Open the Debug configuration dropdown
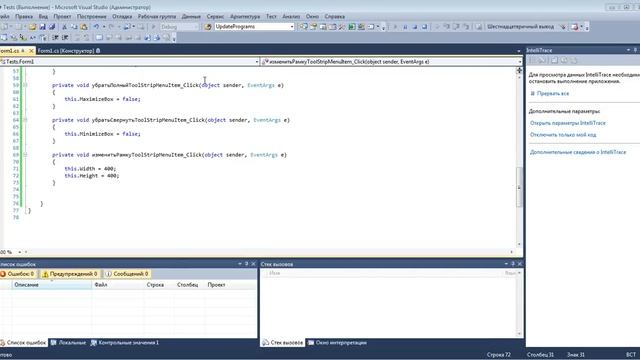 click(x=179, y=27)
